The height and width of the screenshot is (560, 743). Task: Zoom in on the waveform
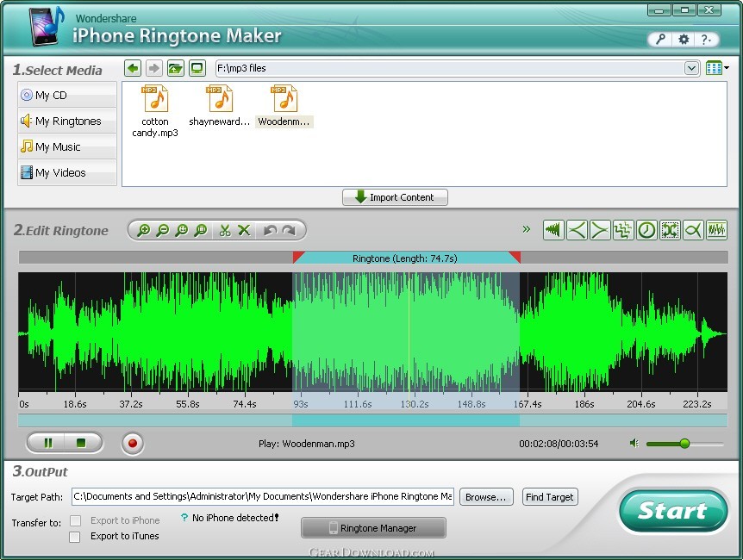[143, 230]
